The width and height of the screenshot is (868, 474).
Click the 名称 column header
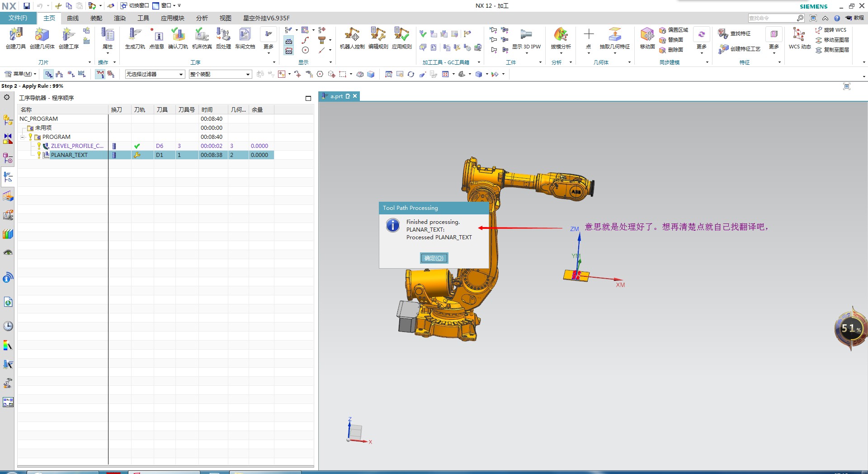point(63,110)
